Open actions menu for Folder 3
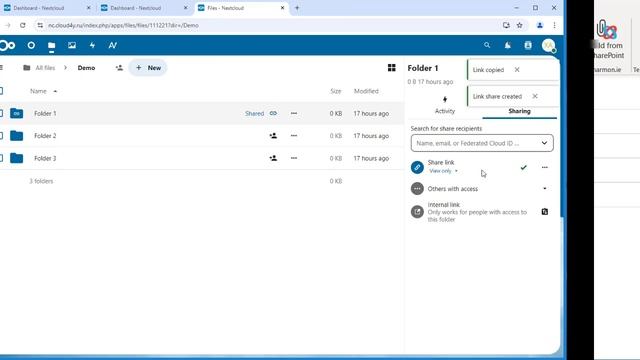 (x=294, y=158)
